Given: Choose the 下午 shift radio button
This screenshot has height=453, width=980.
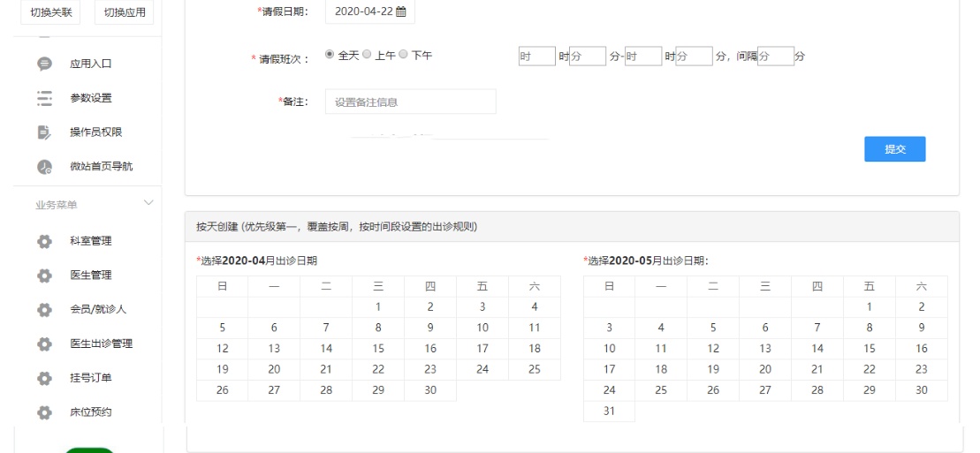Looking at the screenshot, I should pos(404,55).
